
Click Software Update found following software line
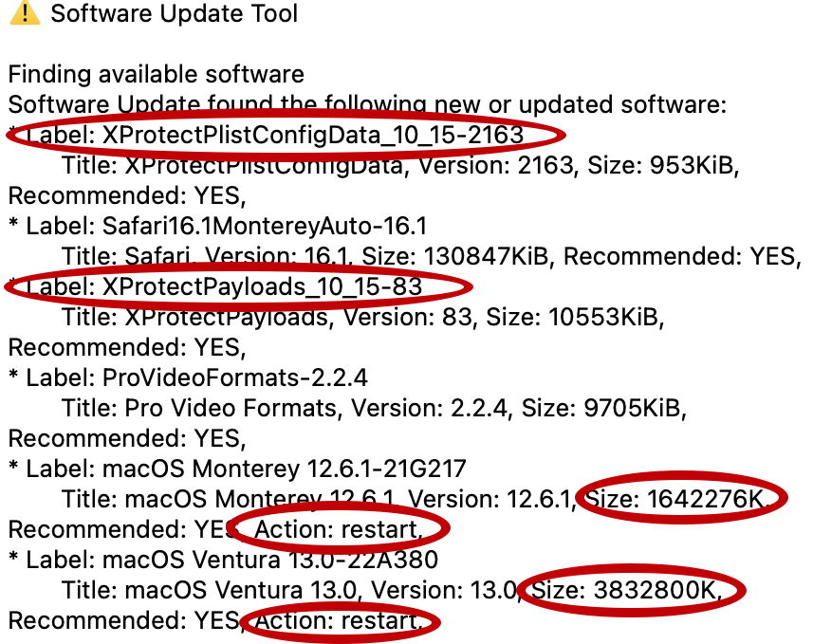coord(367,104)
